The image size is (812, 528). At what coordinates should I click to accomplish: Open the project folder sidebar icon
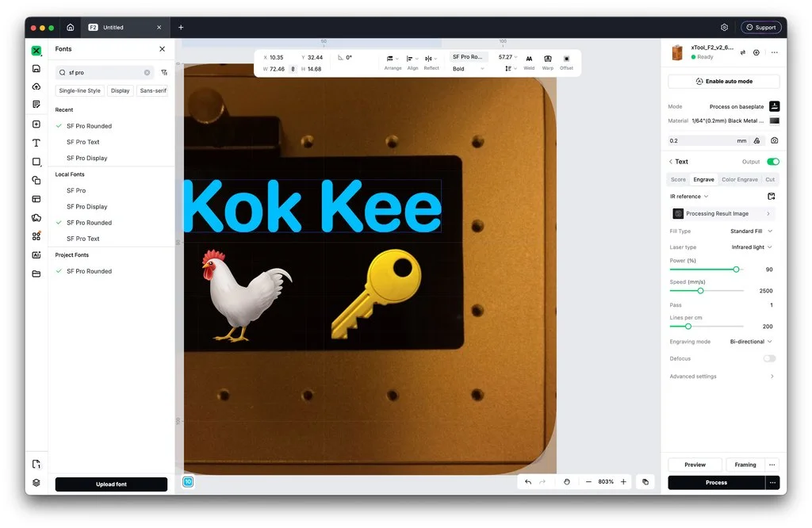[36, 274]
